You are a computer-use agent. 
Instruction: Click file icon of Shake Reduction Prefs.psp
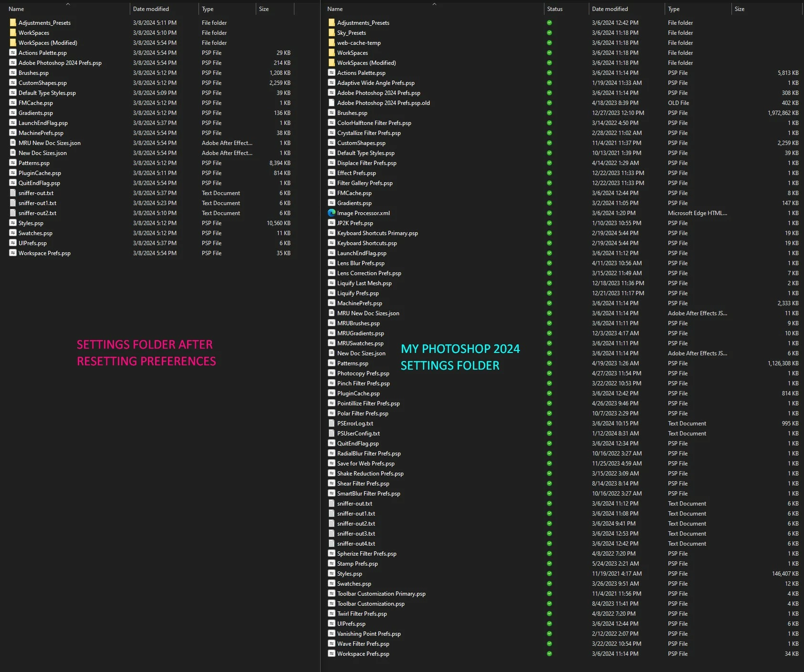pos(332,474)
